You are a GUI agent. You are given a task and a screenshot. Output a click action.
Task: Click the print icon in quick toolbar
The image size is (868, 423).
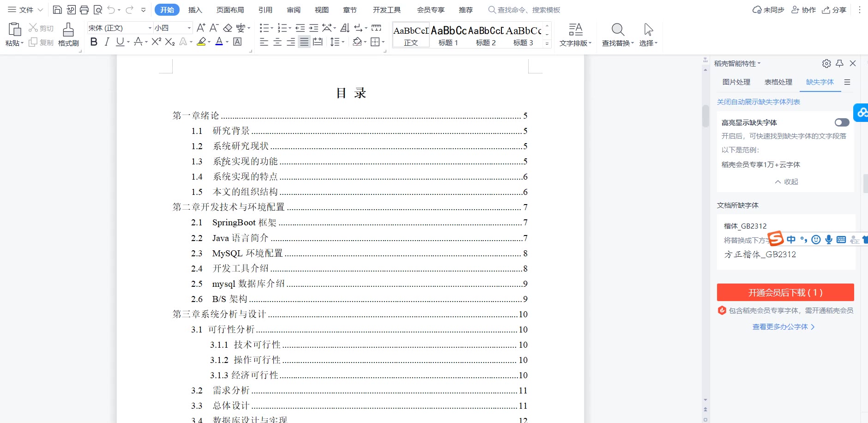pos(84,10)
